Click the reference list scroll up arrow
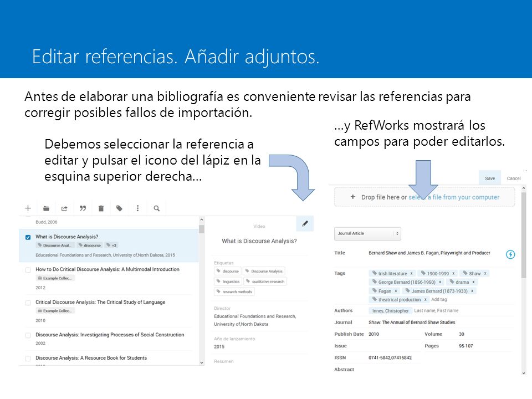532x399 pixels. (202, 220)
